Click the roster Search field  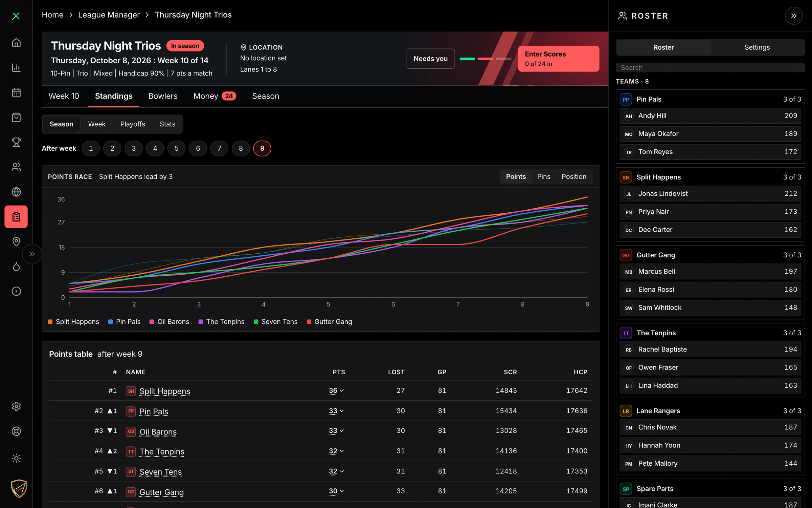(710, 68)
